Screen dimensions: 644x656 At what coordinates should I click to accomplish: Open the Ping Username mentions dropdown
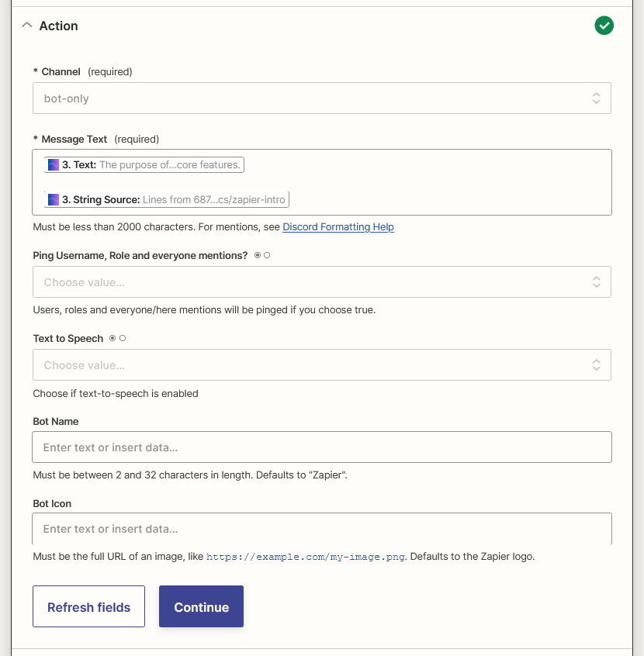pyautogui.click(x=310, y=282)
